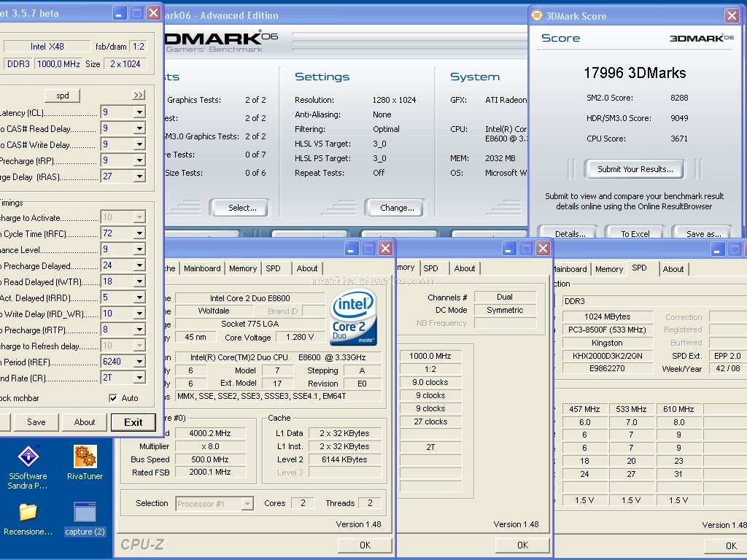The image size is (747, 560).
Task: Click Select... in 3DMark06 tests panel
Action: click(x=240, y=208)
